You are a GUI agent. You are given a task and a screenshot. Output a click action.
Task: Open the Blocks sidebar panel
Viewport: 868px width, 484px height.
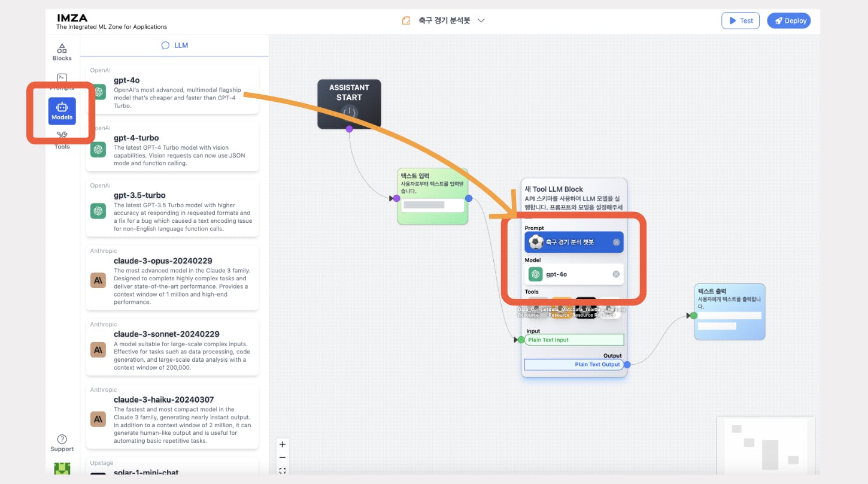(x=62, y=52)
